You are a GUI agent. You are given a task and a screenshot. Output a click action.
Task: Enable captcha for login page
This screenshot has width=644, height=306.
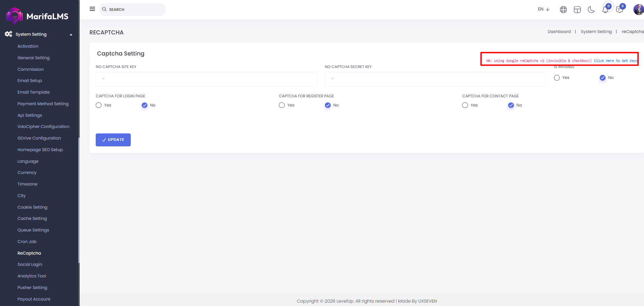(x=99, y=105)
